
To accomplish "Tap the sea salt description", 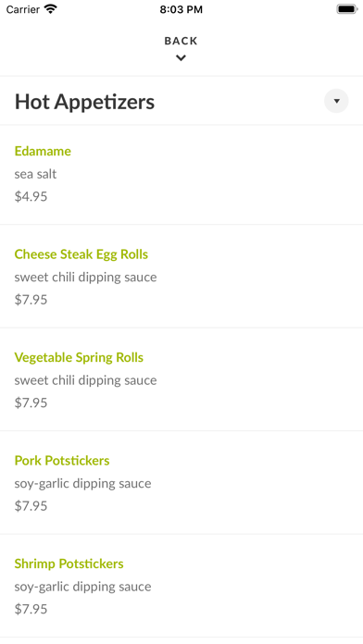I will 35,174.
